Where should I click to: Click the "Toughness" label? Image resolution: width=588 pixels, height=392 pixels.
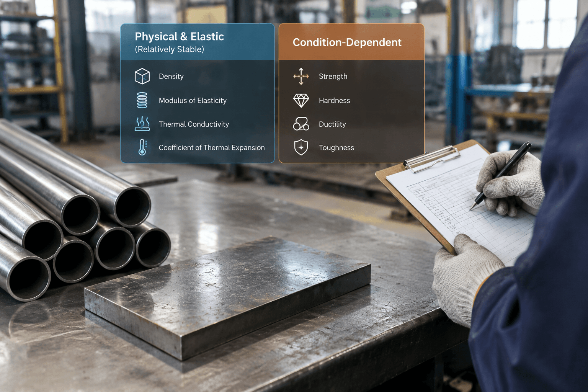point(336,148)
